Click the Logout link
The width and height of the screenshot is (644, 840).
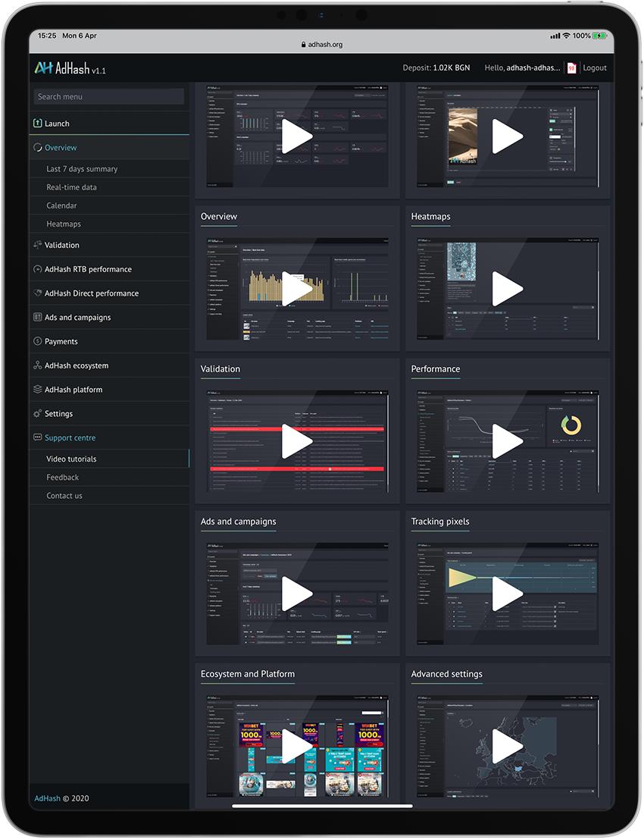[595, 68]
